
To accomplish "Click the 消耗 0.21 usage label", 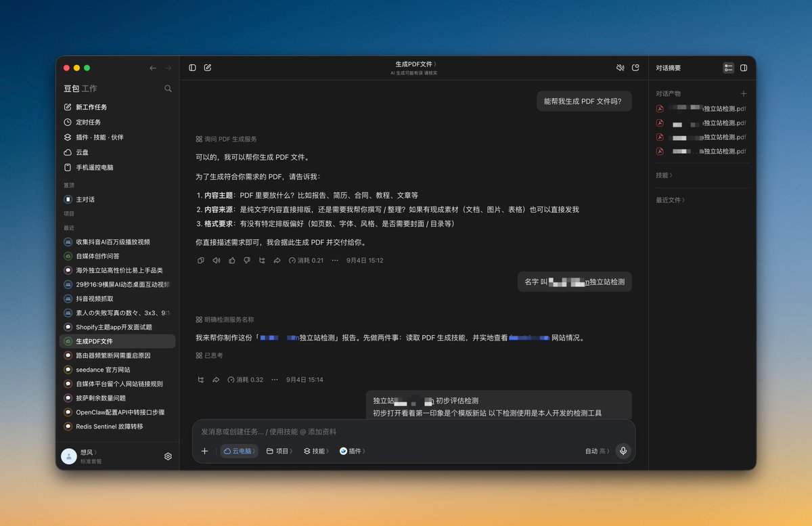I will [x=306, y=260].
